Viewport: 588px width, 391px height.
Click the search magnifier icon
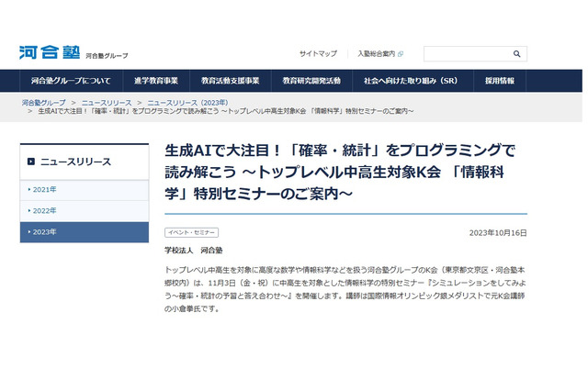tap(516, 54)
